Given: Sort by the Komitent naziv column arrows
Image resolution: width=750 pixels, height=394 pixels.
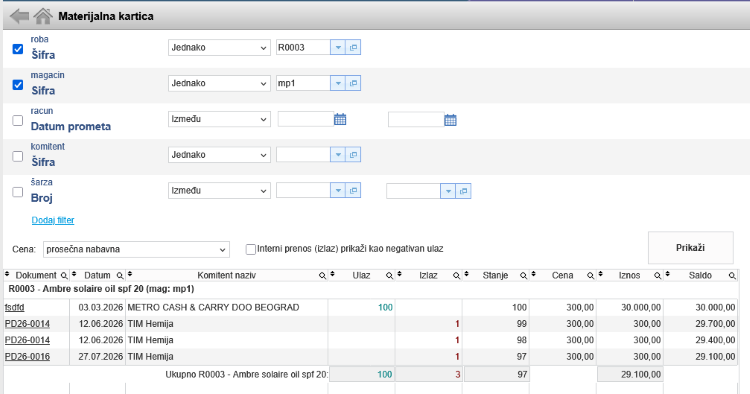Looking at the screenshot, I should (130, 274).
